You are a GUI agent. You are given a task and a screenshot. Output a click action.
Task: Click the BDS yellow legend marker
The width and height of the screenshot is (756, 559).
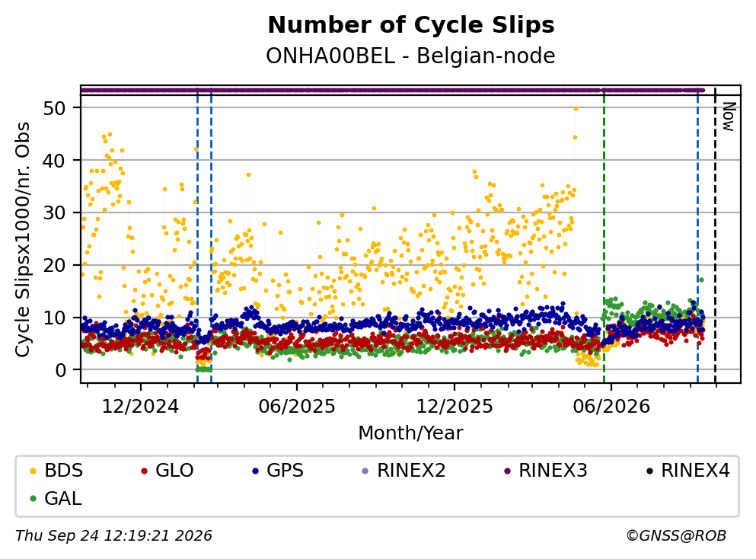pyautogui.click(x=33, y=471)
